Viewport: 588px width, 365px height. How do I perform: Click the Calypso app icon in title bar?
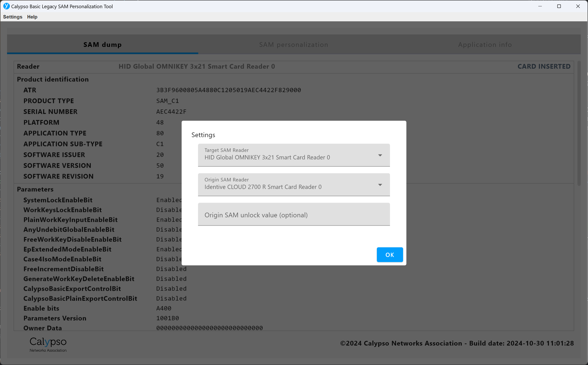point(6,6)
